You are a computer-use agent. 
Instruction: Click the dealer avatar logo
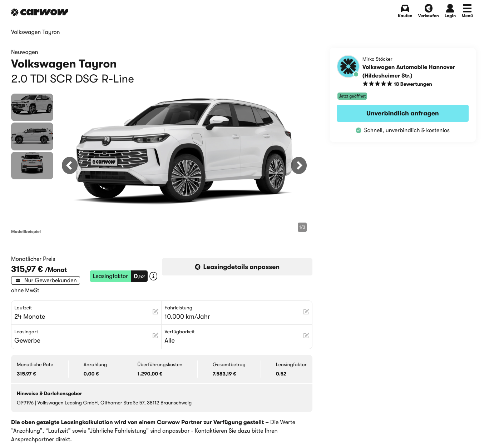(348, 66)
